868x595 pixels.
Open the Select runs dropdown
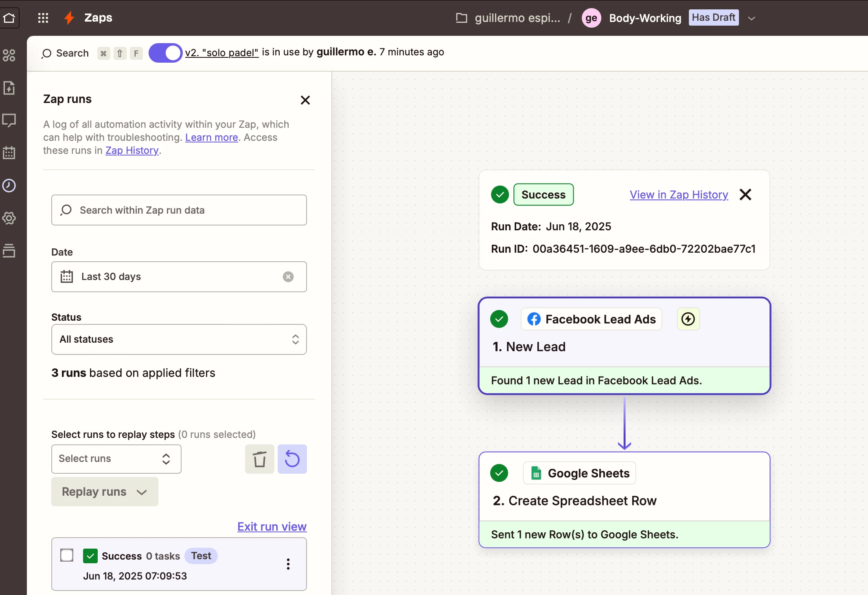(116, 459)
